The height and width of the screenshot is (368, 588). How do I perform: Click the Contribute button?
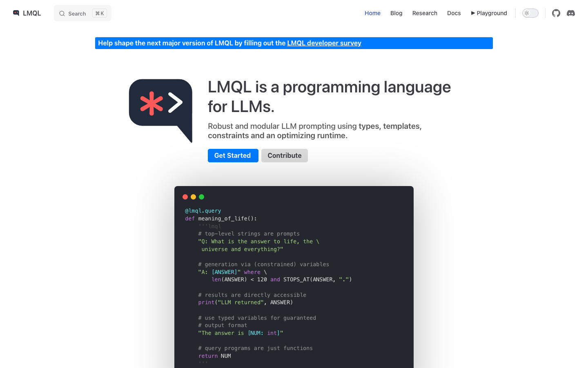(x=285, y=155)
